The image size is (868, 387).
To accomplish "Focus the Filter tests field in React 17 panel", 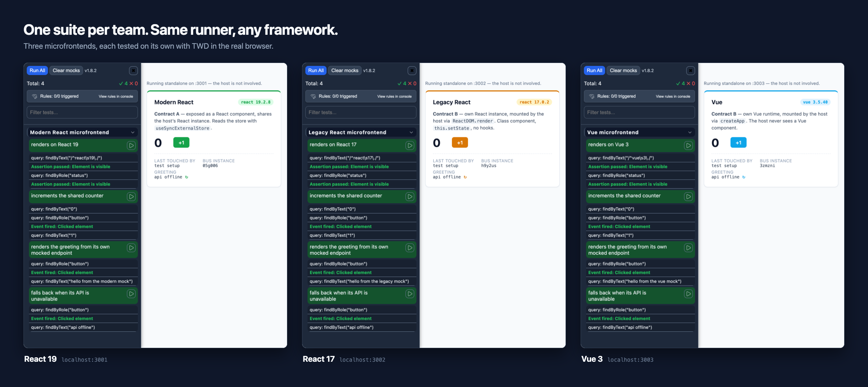I will tap(361, 112).
